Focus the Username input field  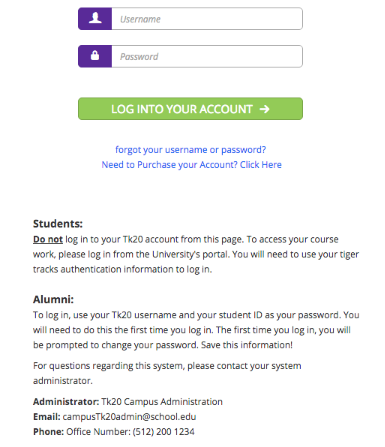pyautogui.click(x=207, y=19)
